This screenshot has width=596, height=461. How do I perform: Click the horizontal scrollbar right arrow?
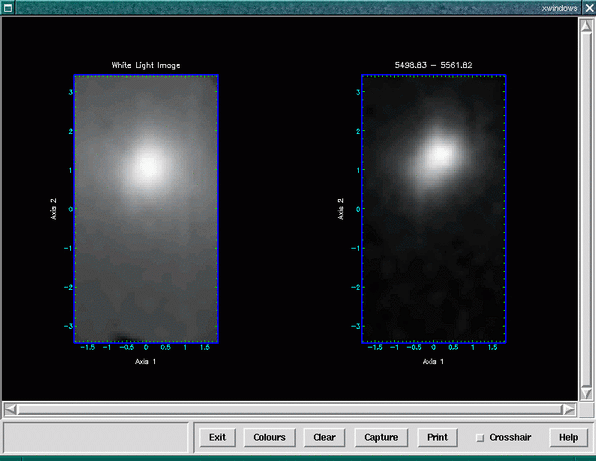569,410
